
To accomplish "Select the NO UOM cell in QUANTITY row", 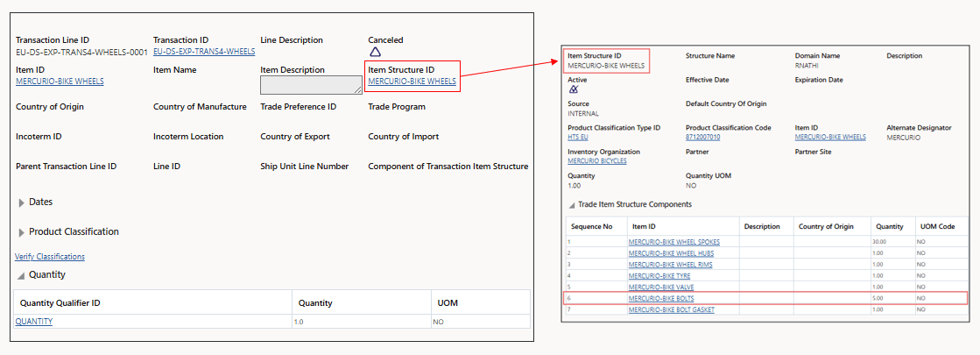I will (480, 321).
